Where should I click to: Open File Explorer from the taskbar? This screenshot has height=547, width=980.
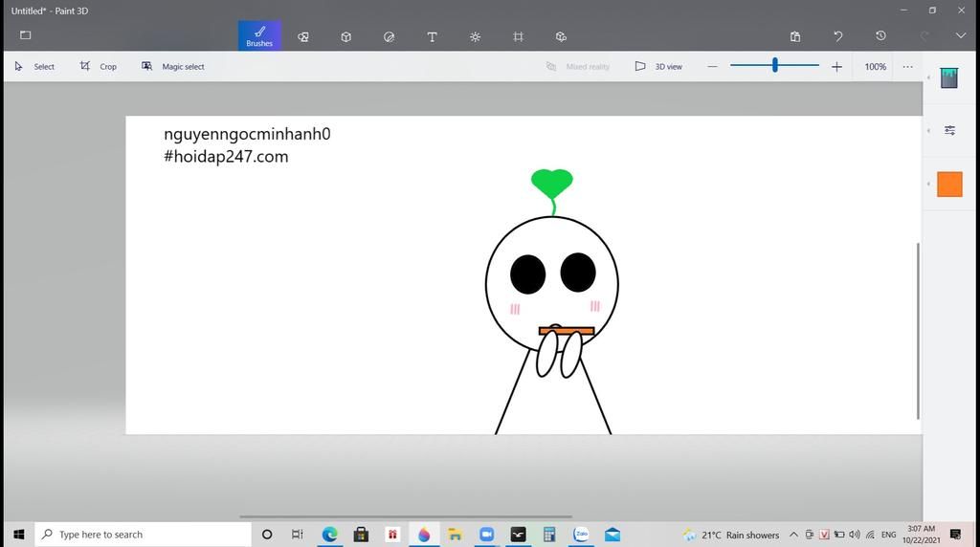pos(455,535)
